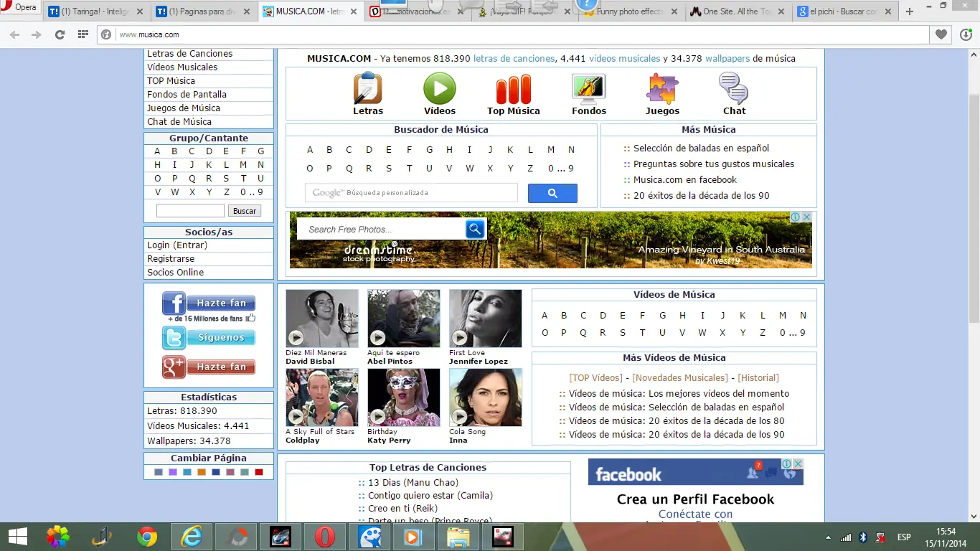Play the Katy Perry Birthday thumbnail
Viewport: 980px width, 551px height.
tap(404, 397)
